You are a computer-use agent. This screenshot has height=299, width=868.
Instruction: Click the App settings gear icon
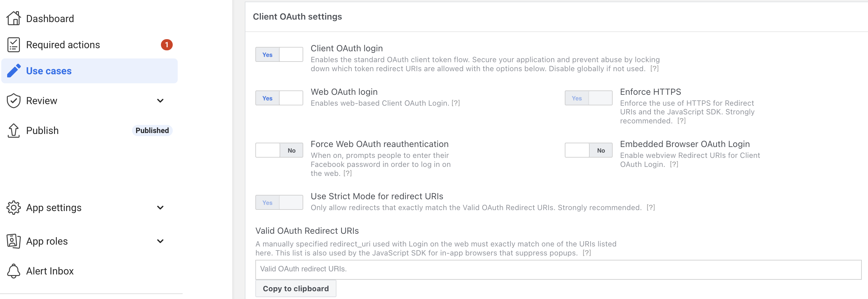(13, 208)
